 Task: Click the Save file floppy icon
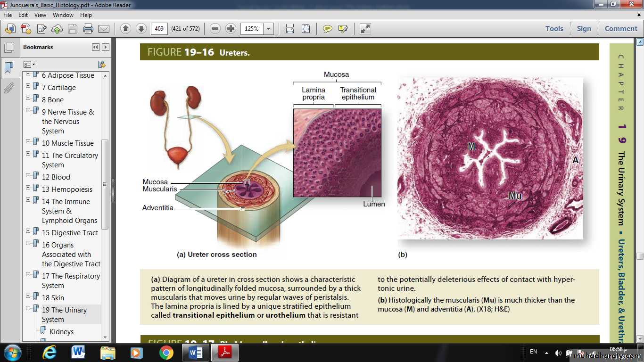[72, 29]
